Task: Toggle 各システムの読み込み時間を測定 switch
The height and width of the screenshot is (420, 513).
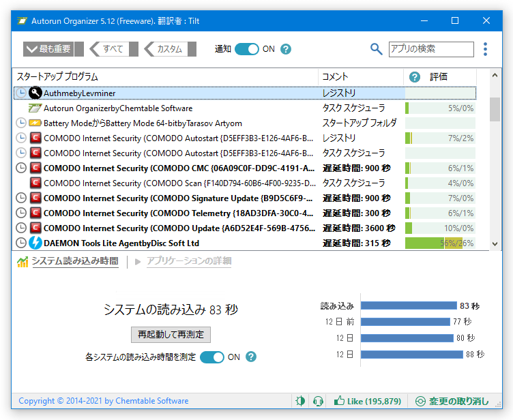Action: click(x=212, y=357)
